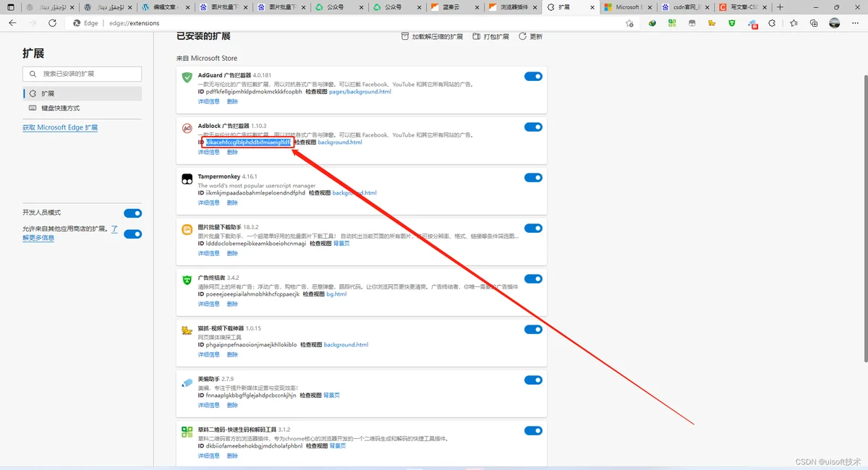Disable the AdGuard 广告拦截器 extension toggle

coord(533,77)
